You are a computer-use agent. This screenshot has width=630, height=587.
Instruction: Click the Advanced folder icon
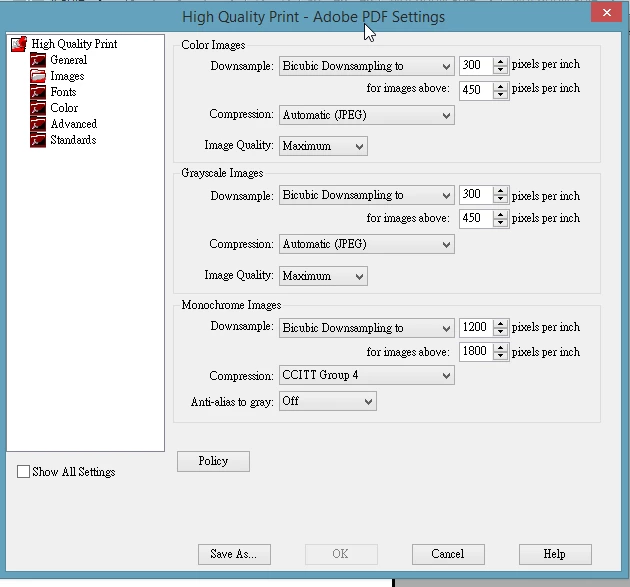[x=38, y=124]
